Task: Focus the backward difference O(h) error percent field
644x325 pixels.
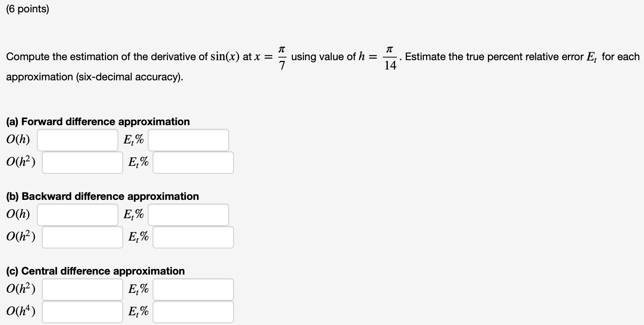Action: click(188, 215)
